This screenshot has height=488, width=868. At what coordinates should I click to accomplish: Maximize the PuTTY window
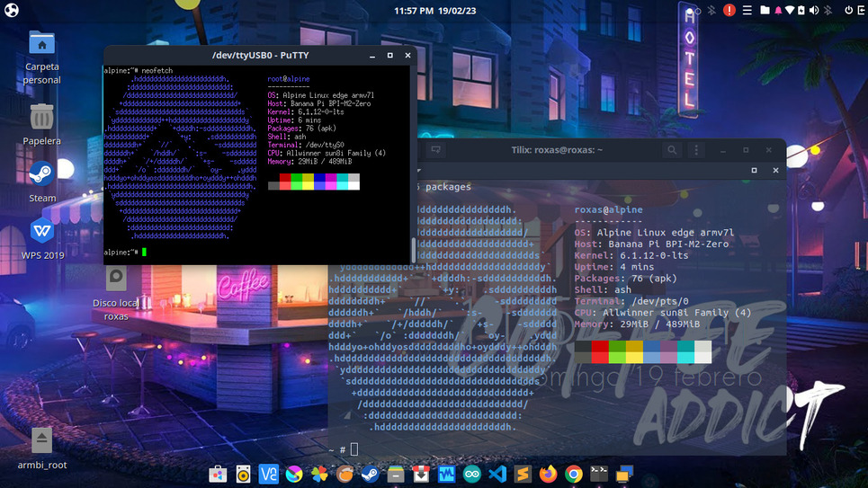389,56
